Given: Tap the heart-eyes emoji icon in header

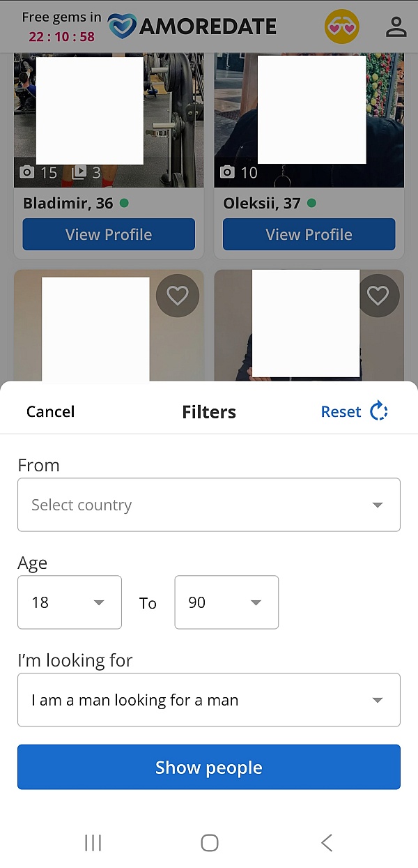Looking at the screenshot, I should tap(341, 27).
